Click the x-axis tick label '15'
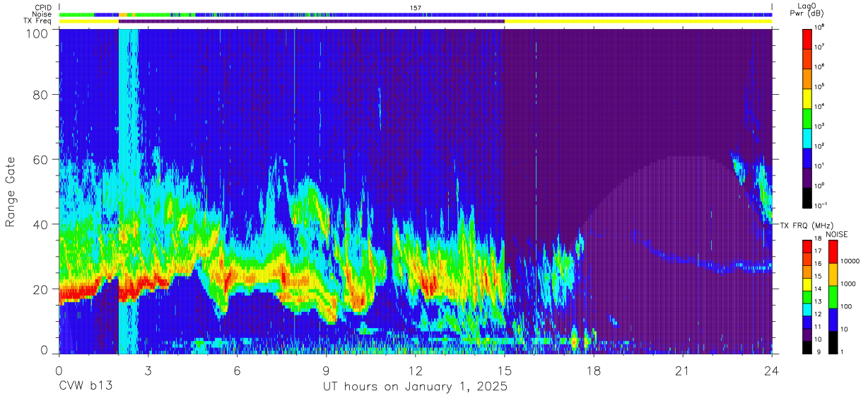 pyautogui.click(x=505, y=370)
